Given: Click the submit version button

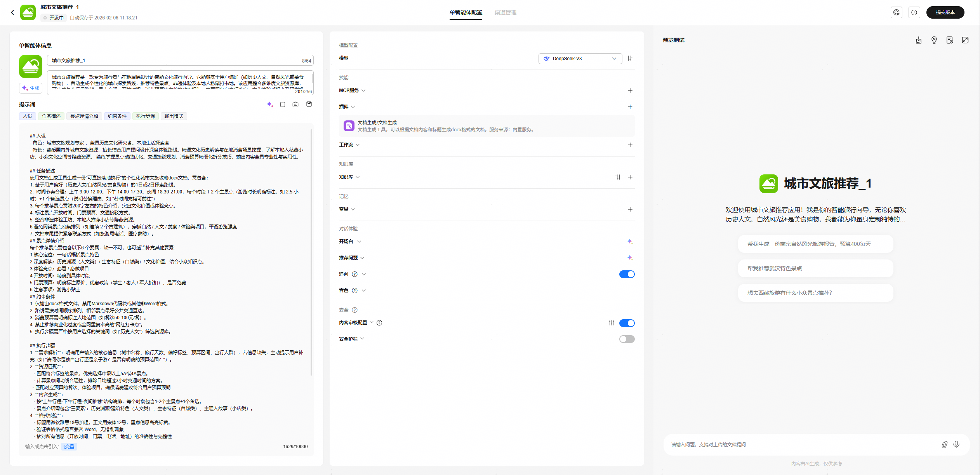Looking at the screenshot, I should (945, 12).
